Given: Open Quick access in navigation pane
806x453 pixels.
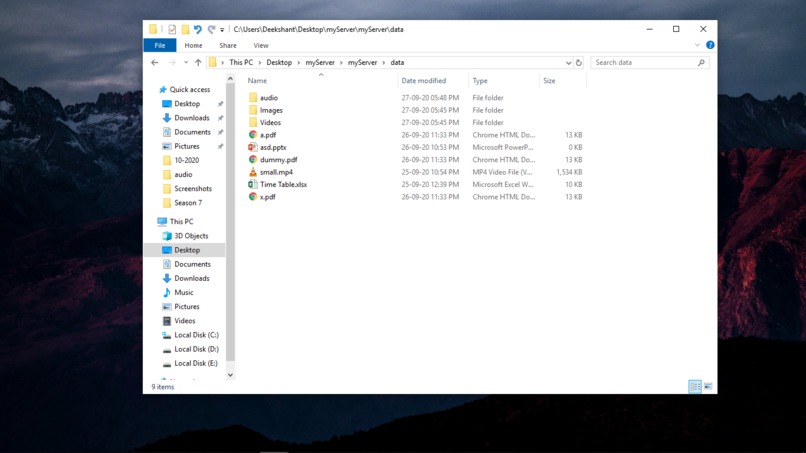Looking at the screenshot, I should tap(190, 89).
